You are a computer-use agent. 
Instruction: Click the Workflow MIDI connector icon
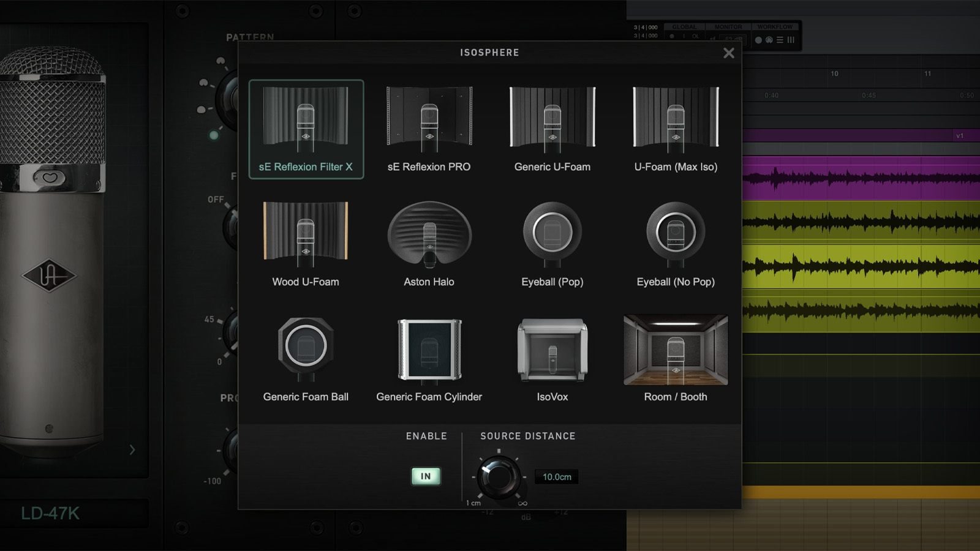coord(769,40)
